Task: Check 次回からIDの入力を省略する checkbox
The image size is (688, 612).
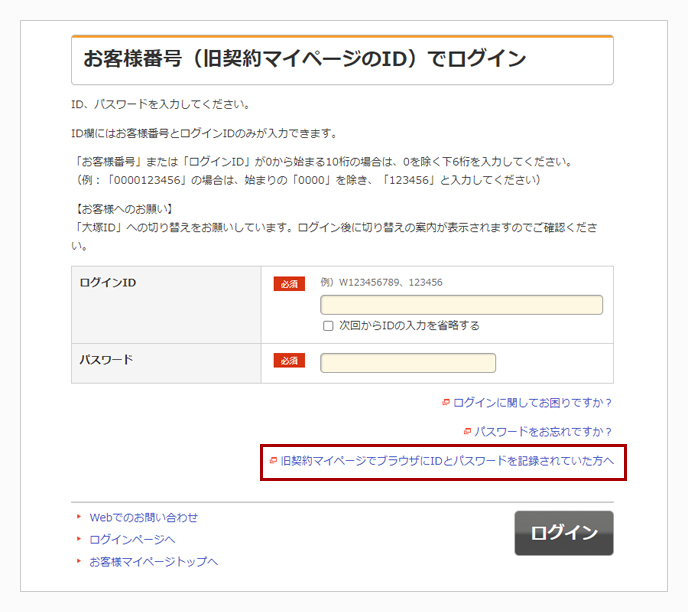Action: [328, 326]
